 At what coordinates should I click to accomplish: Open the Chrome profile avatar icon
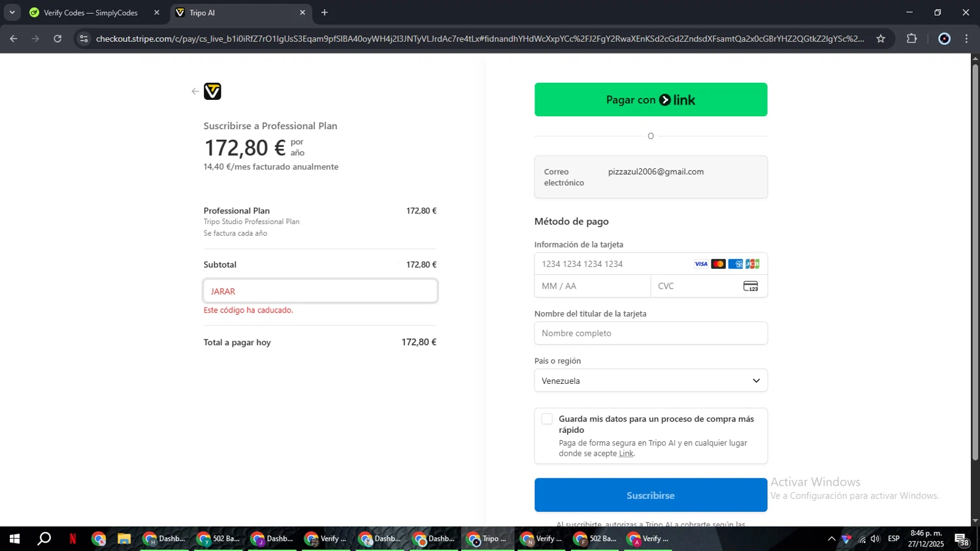coord(944,39)
